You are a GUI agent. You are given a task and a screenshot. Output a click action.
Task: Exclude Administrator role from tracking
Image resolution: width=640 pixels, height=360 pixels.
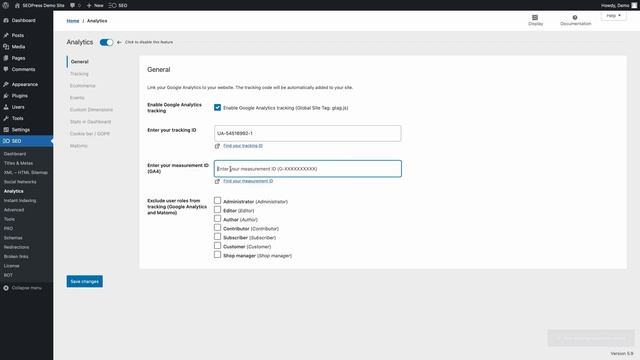click(x=217, y=200)
